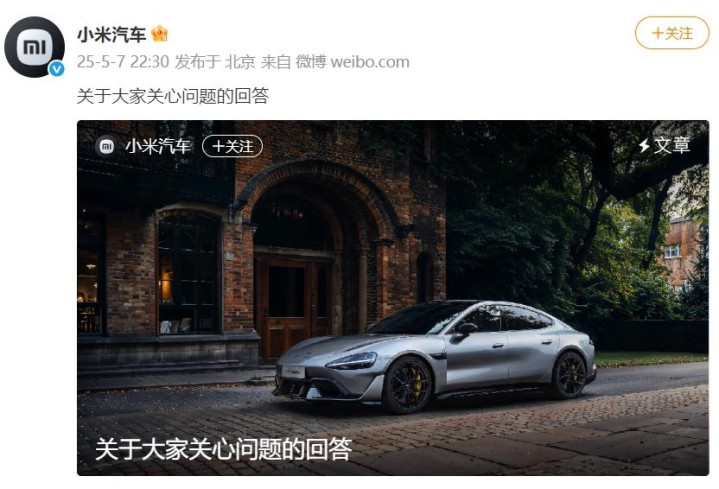
Task: Open the weibo.com source link
Action: tap(370, 62)
